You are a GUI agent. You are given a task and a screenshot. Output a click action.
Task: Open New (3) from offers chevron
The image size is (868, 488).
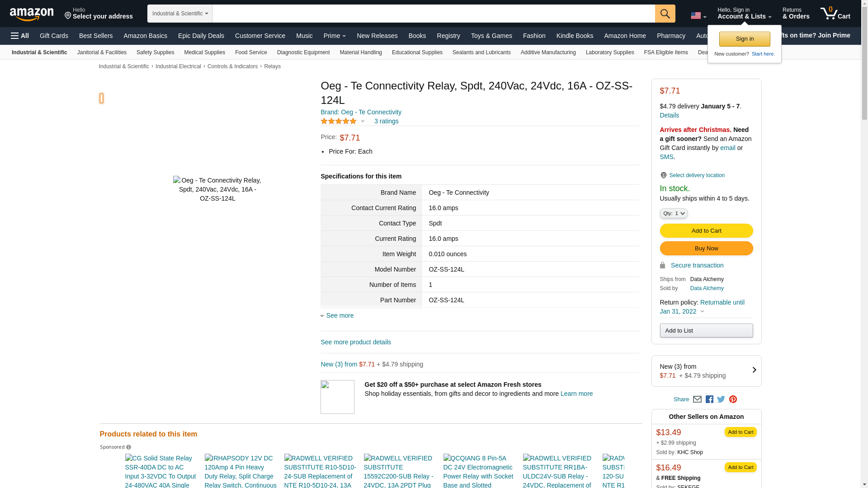(x=754, y=370)
